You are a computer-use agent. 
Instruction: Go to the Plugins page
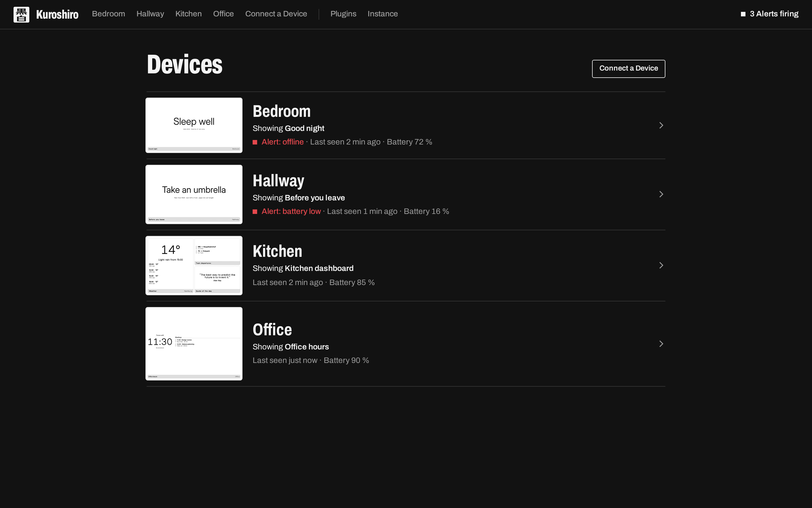point(343,14)
